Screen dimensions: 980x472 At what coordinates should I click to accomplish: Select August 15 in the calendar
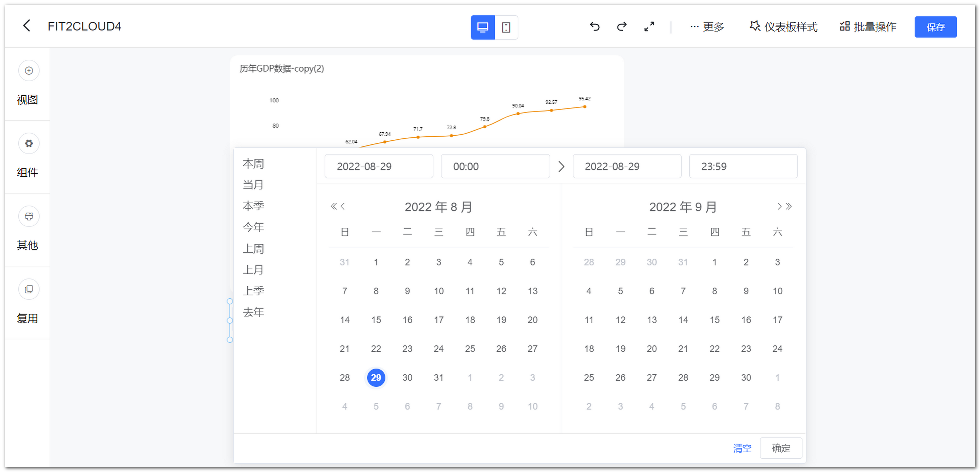(x=376, y=320)
